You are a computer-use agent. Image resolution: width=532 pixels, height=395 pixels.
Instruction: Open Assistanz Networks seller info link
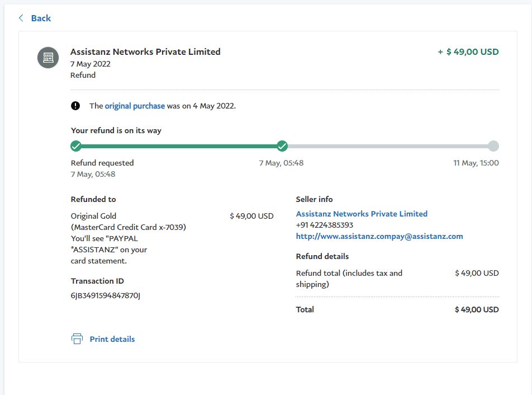coord(362,214)
